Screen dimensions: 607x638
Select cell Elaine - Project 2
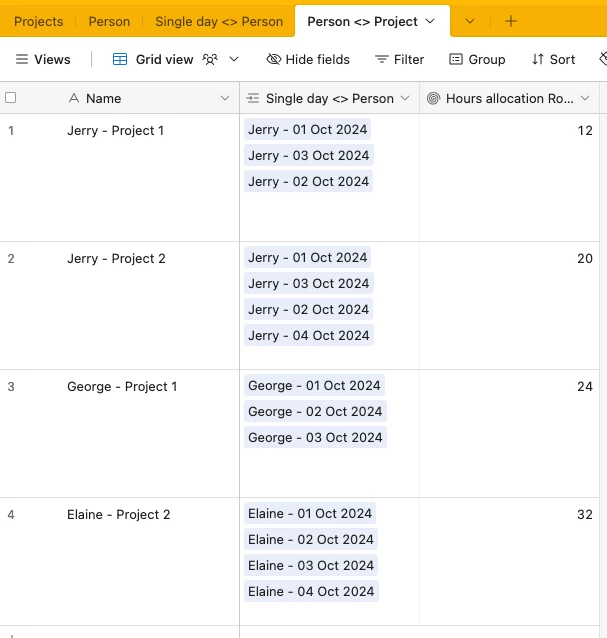pyautogui.click(x=118, y=514)
